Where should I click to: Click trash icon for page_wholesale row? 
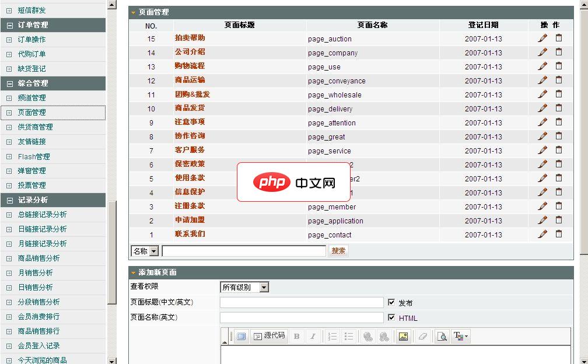pyautogui.click(x=558, y=94)
